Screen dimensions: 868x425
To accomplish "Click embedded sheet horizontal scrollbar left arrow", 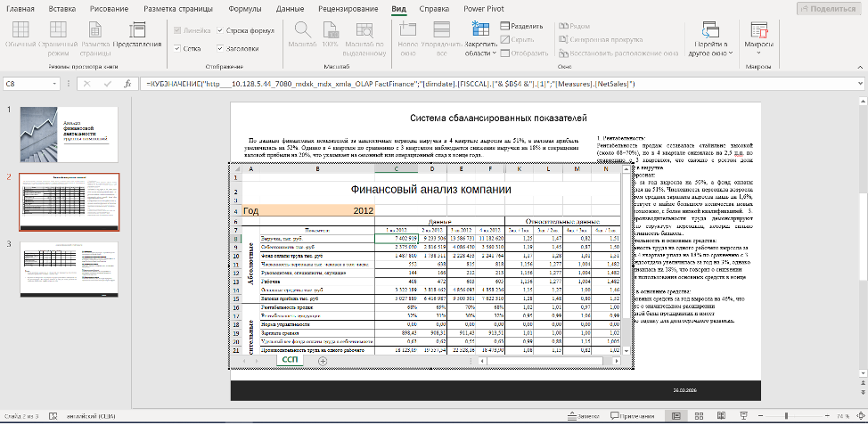I will click(x=482, y=361).
